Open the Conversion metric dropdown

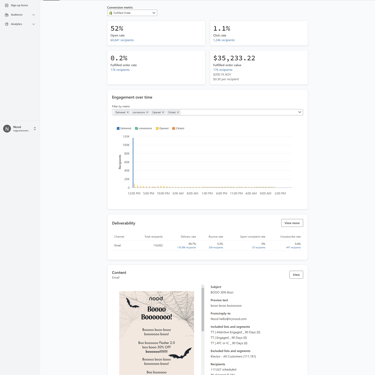tap(132, 13)
